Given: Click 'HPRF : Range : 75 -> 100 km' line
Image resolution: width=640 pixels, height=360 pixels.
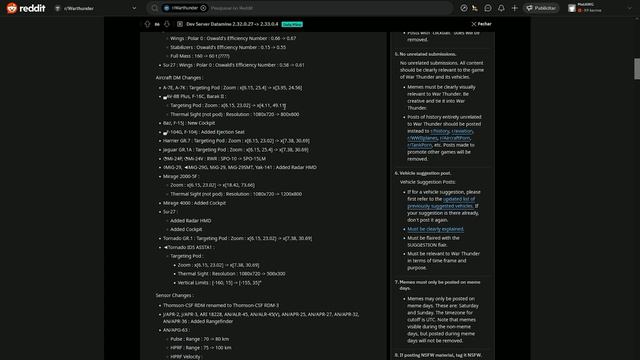Looking at the screenshot, I should click(201, 348).
